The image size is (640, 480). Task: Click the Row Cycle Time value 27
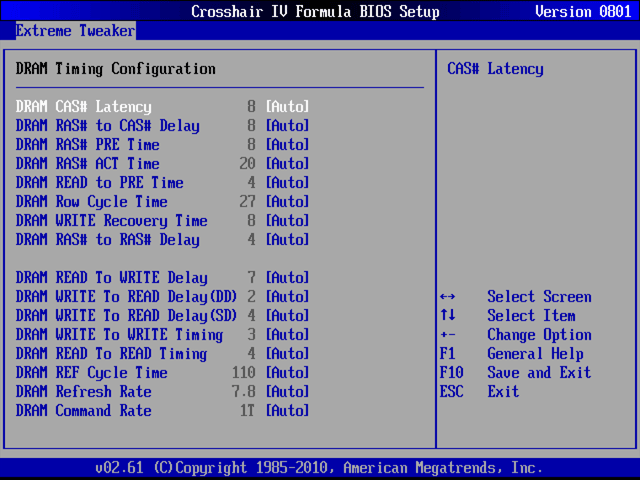click(247, 202)
